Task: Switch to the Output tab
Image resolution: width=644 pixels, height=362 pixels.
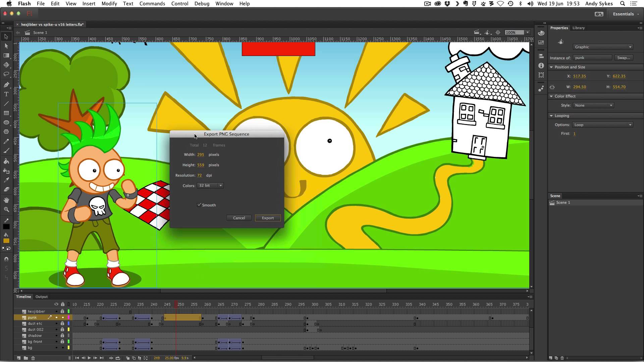Action: coord(42,296)
